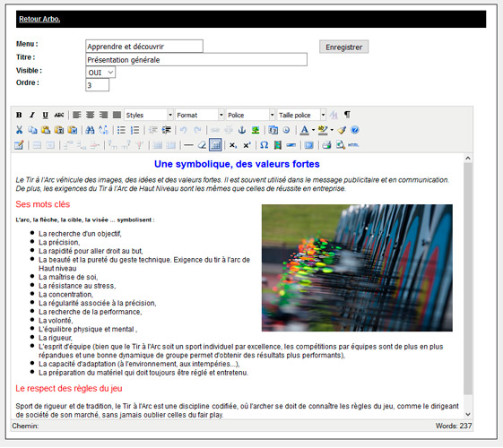
Task: Click the Enregistrer button
Action: tap(343, 47)
